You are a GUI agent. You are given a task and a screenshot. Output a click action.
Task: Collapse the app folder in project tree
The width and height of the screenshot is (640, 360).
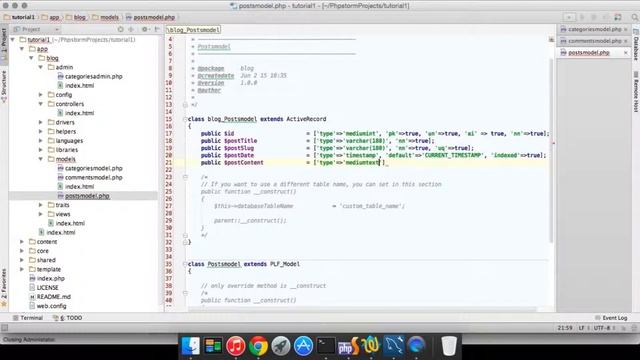click(22, 49)
